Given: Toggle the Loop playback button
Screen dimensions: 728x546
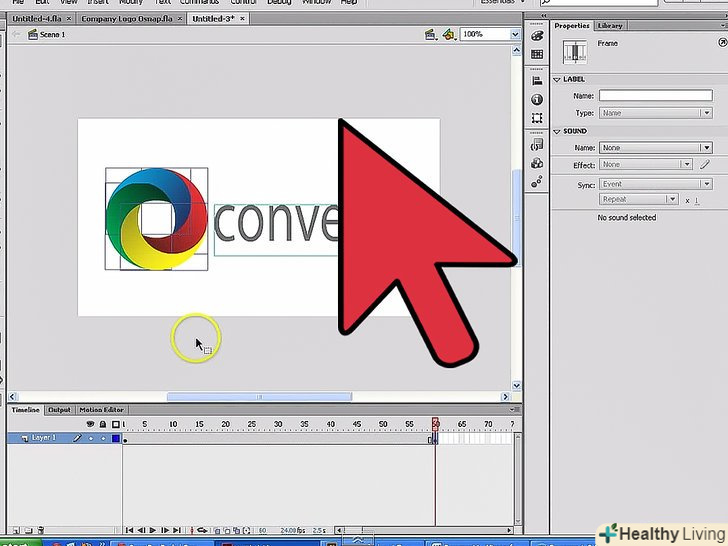Looking at the screenshot, I should click(x=202, y=530).
